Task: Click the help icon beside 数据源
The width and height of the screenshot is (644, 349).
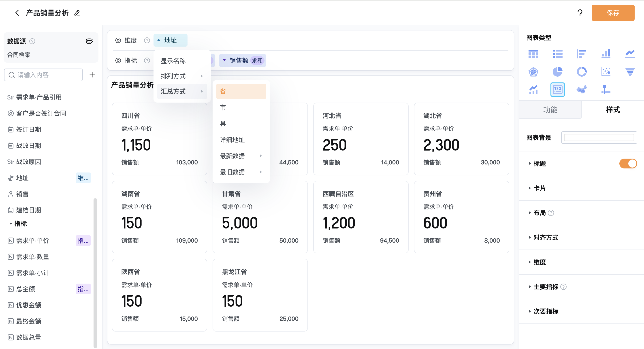Action: pyautogui.click(x=32, y=41)
